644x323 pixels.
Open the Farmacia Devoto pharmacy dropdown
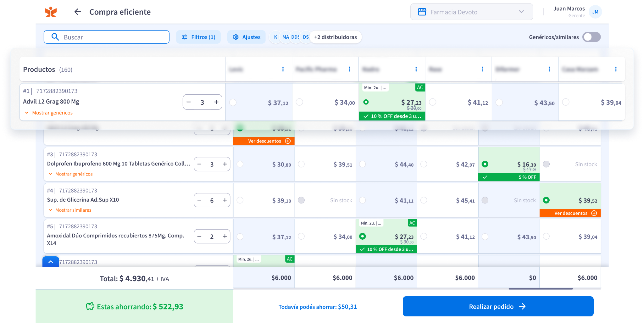[471, 12]
